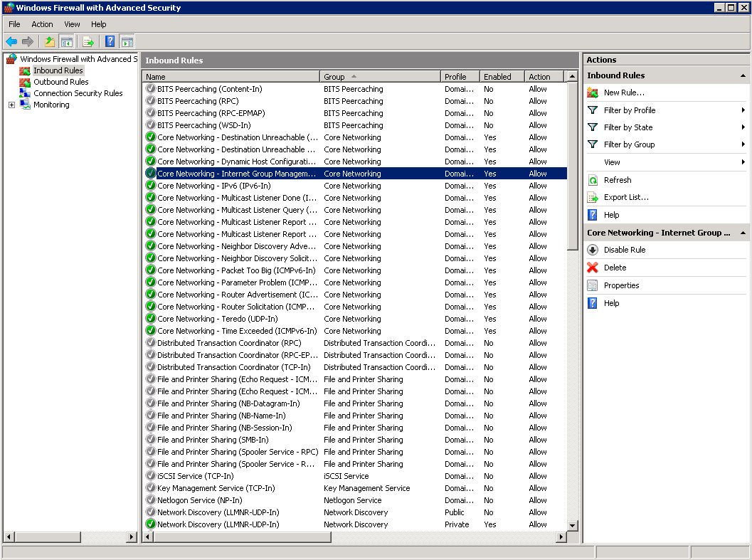The height and width of the screenshot is (560, 752).
Task: Click the rules list horizontal scrollbar thumb
Action: point(242,537)
